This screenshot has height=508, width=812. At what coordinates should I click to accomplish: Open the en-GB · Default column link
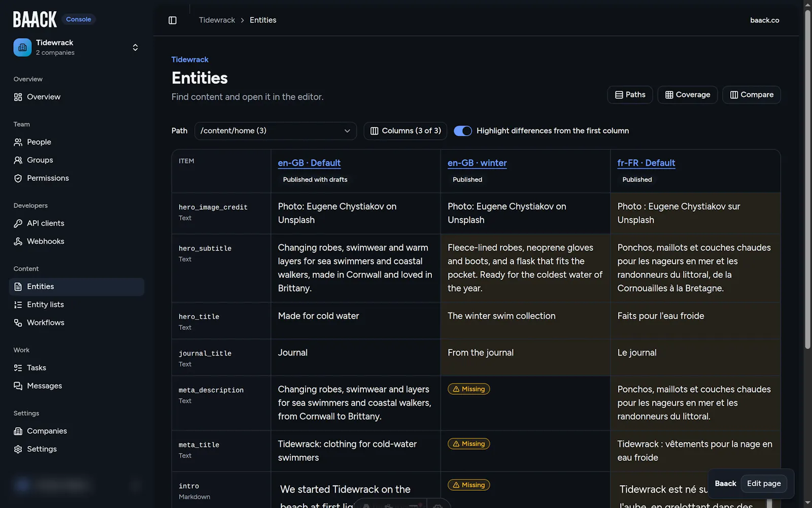[309, 163]
